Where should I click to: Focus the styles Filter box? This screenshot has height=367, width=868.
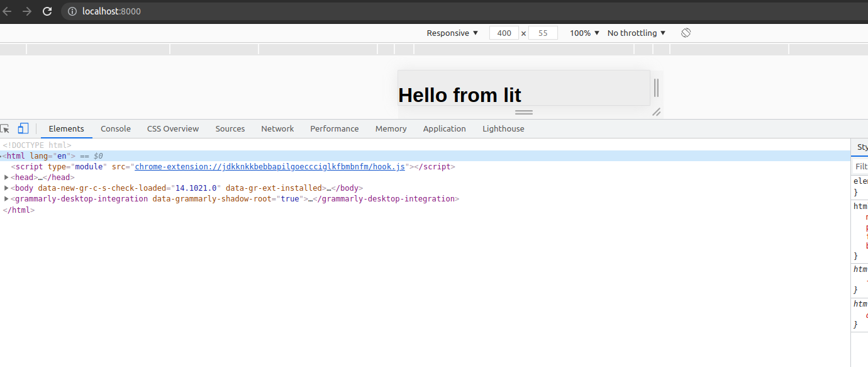coord(861,167)
